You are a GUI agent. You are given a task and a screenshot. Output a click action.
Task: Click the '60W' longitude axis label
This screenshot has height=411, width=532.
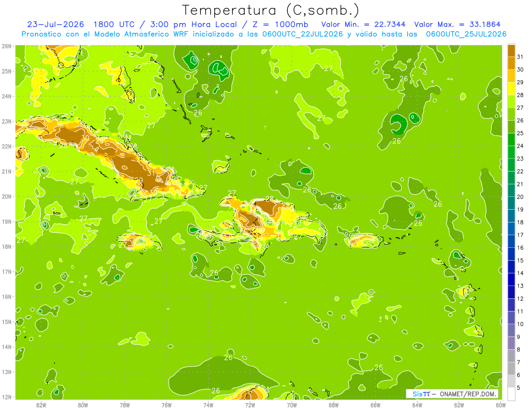501,405
